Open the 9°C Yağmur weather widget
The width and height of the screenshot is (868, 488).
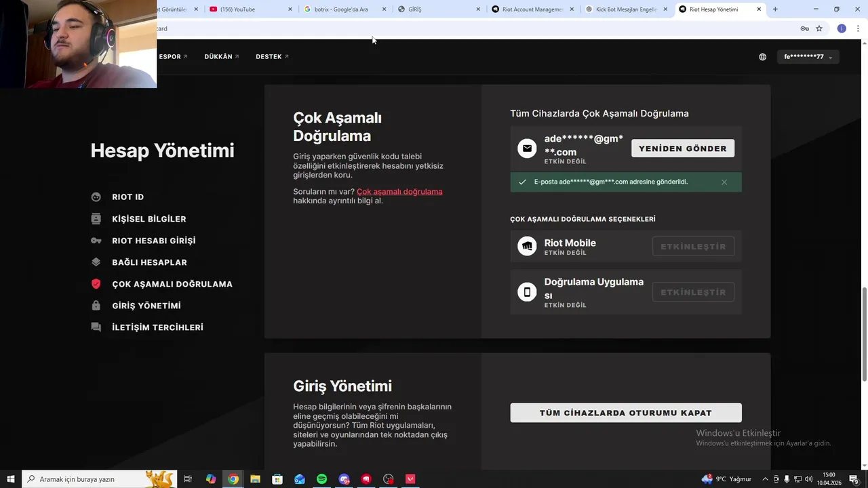(x=727, y=479)
